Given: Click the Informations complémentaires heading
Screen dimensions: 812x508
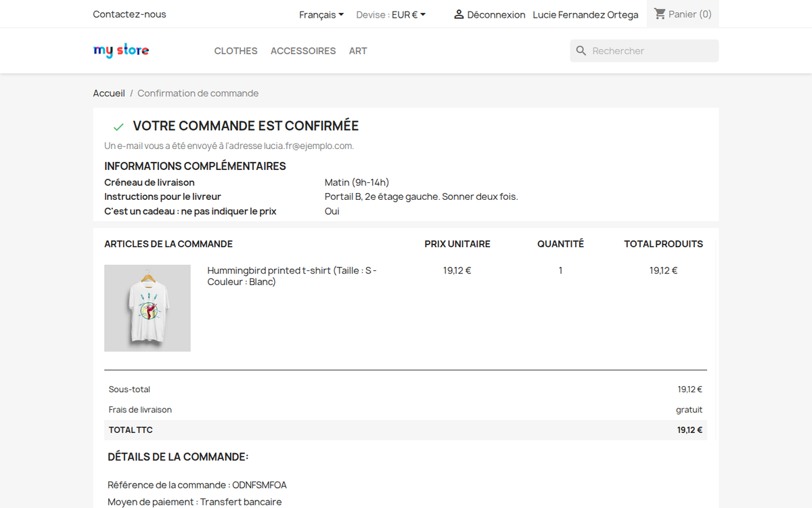Looking at the screenshot, I should [195, 166].
